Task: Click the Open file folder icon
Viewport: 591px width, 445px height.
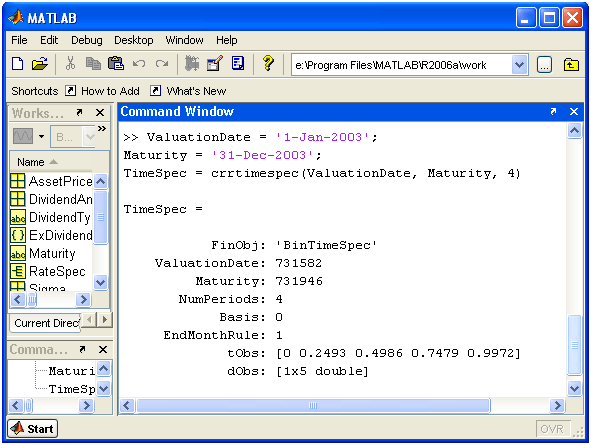Action: [40, 64]
